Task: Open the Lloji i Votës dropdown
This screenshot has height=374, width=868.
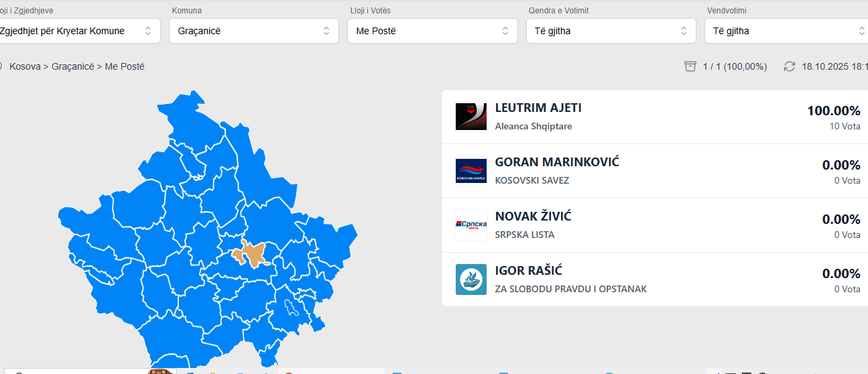Action: (x=432, y=31)
